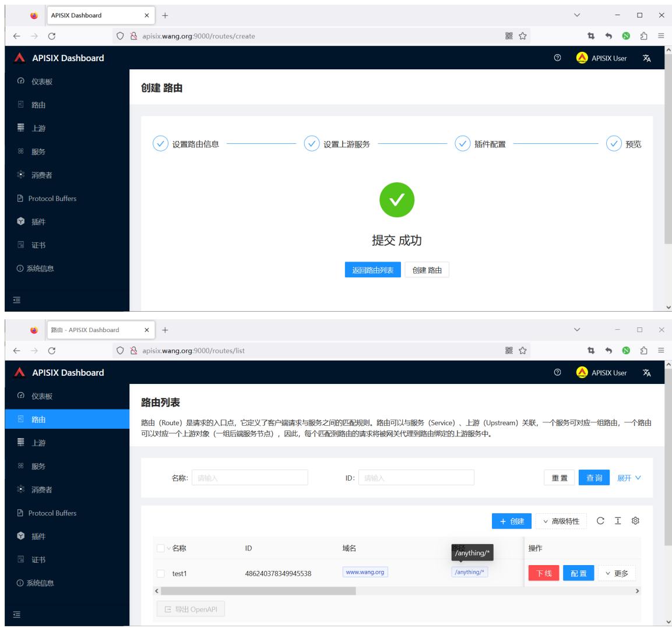Viewport: 672px width, 628px height.
Task: Click help icon in bottom window header
Action: tap(557, 372)
